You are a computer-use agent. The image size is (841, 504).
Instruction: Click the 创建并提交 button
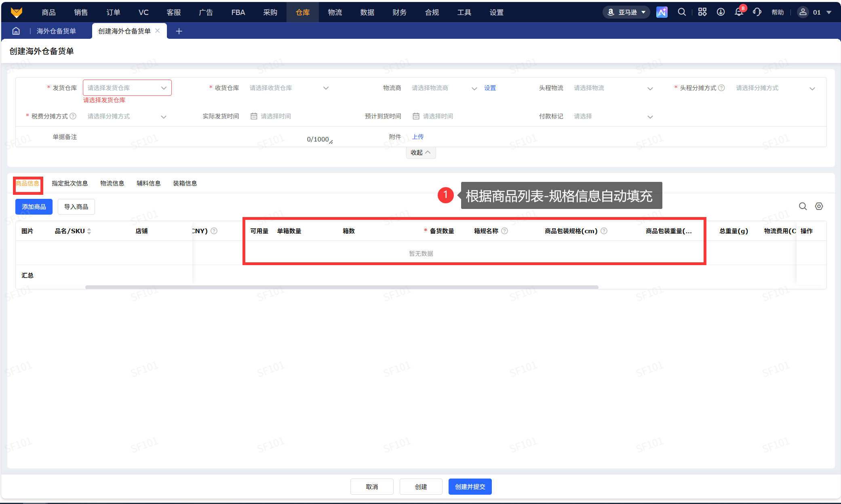[x=470, y=487]
